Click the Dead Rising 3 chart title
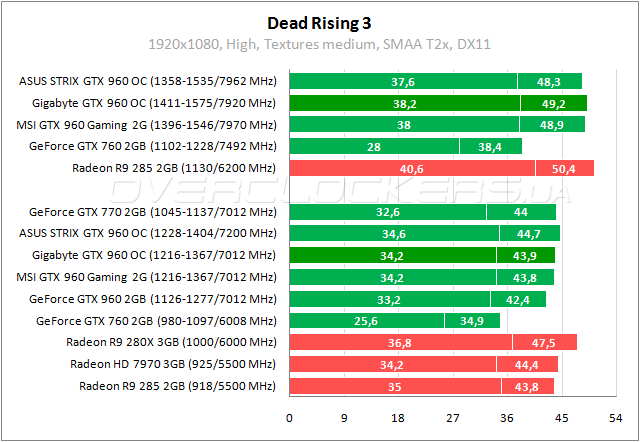This screenshot has height=442, width=640. [x=320, y=22]
